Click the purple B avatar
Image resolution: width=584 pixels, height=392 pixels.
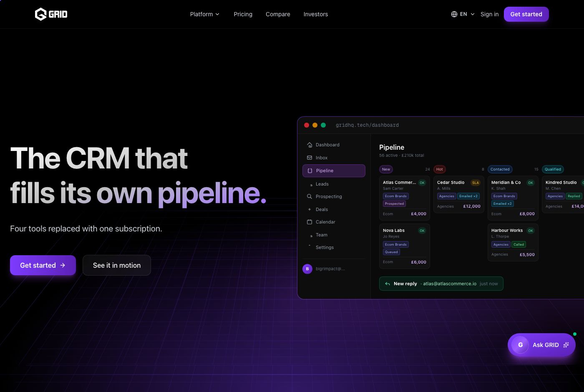[307, 269]
